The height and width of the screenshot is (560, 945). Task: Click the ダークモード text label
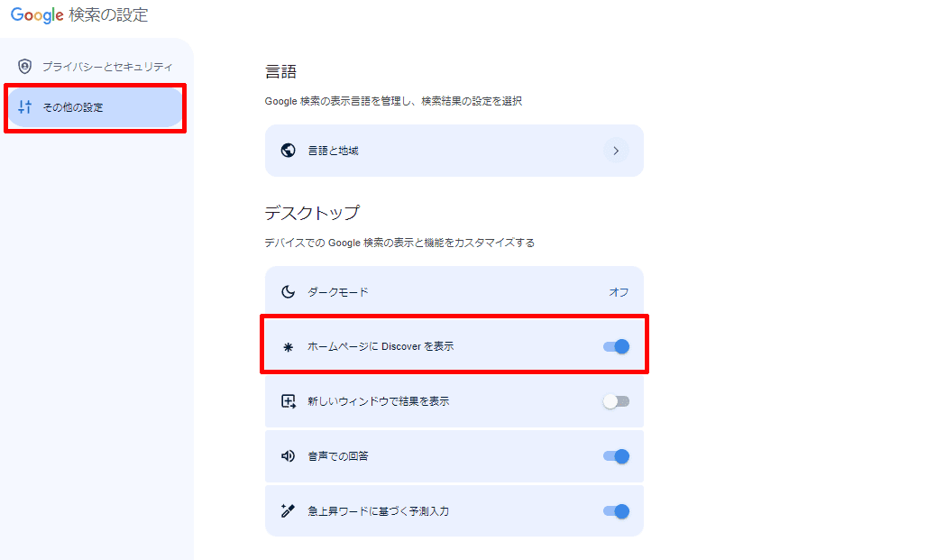[x=338, y=292]
